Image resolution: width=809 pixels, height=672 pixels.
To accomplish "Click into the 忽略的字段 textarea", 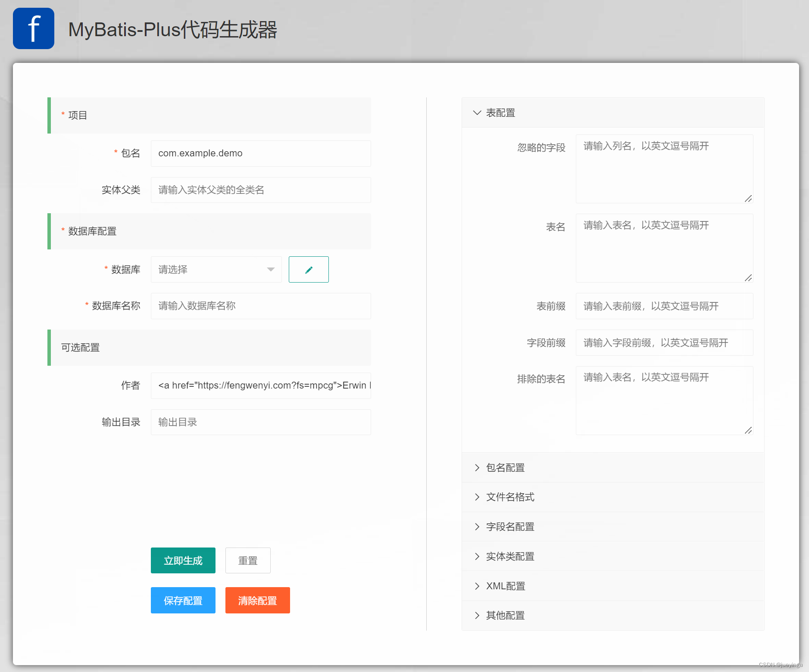I will pyautogui.click(x=664, y=169).
